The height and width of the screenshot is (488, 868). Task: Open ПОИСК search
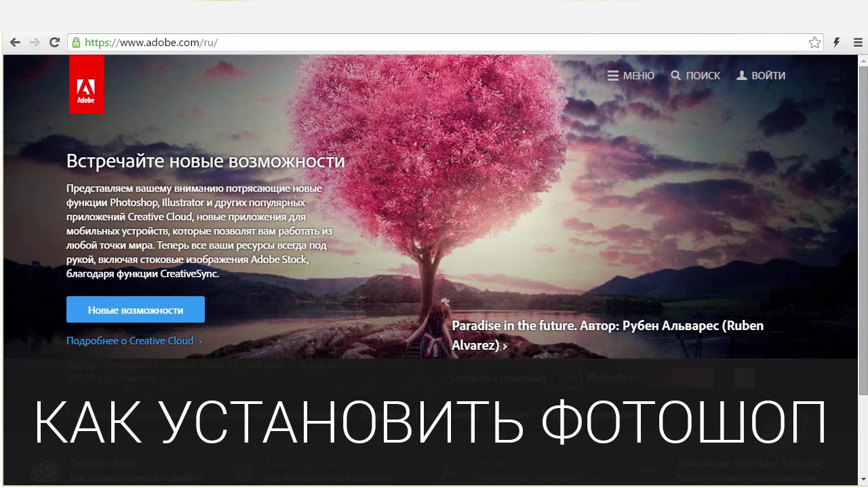(x=696, y=76)
